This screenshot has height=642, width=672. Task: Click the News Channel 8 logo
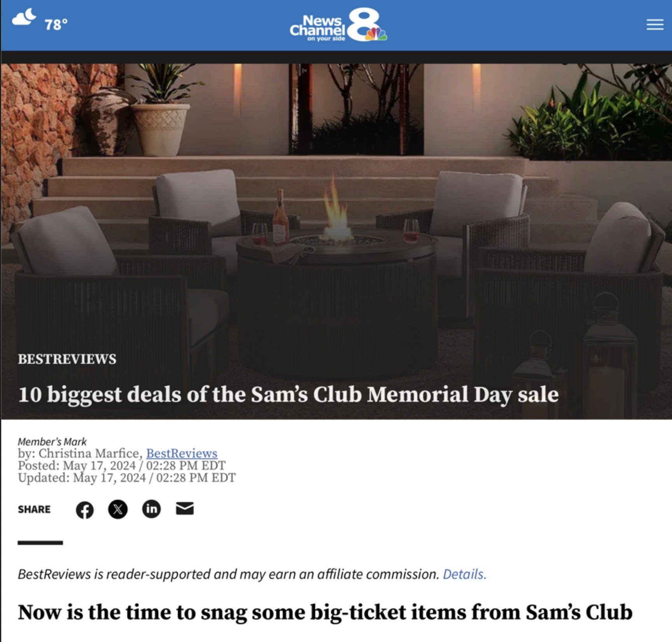click(338, 26)
